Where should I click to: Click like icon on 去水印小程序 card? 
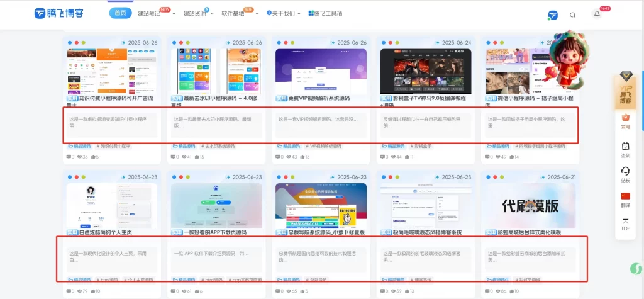(x=197, y=157)
